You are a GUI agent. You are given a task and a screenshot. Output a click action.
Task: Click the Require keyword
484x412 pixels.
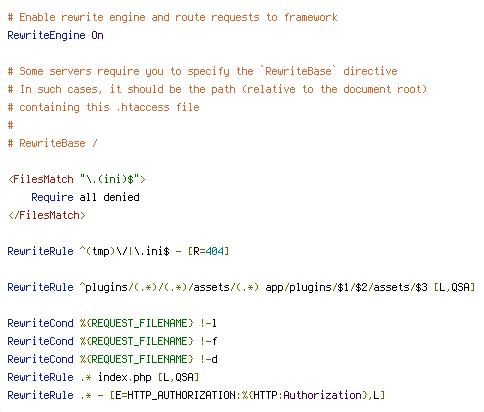coord(52,197)
